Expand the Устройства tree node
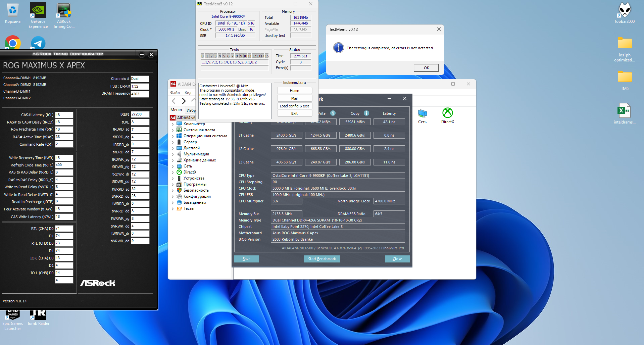The width and height of the screenshot is (644, 345). [173, 178]
